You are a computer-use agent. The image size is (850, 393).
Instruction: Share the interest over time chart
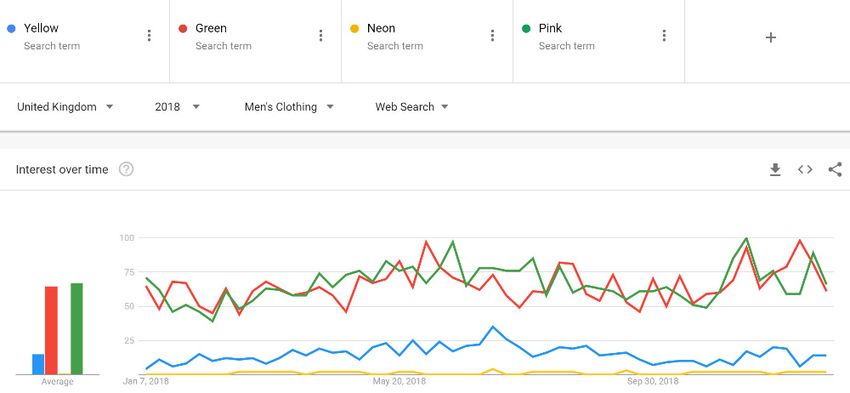(x=835, y=170)
